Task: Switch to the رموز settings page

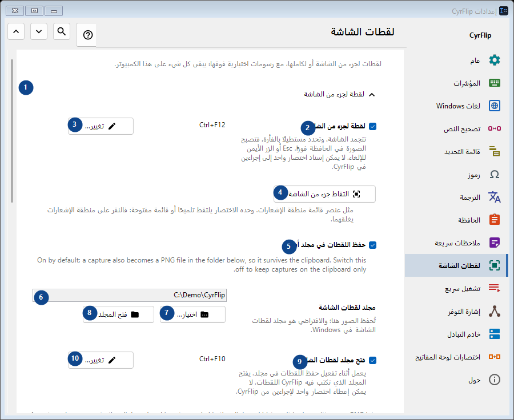Action: point(456,174)
